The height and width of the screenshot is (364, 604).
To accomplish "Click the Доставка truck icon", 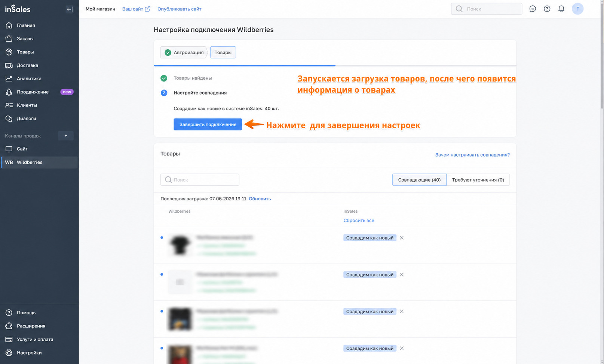I will click(x=9, y=65).
